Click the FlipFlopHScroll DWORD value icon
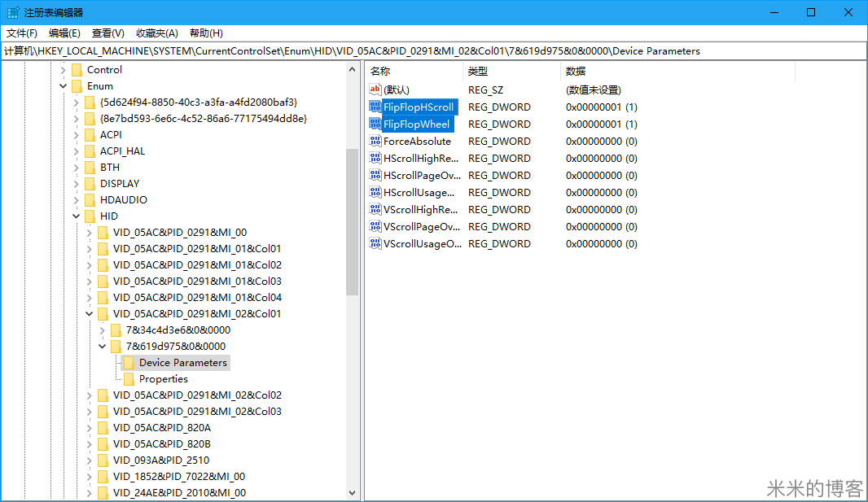This screenshot has width=868, height=502. click(x=375, y=107)
